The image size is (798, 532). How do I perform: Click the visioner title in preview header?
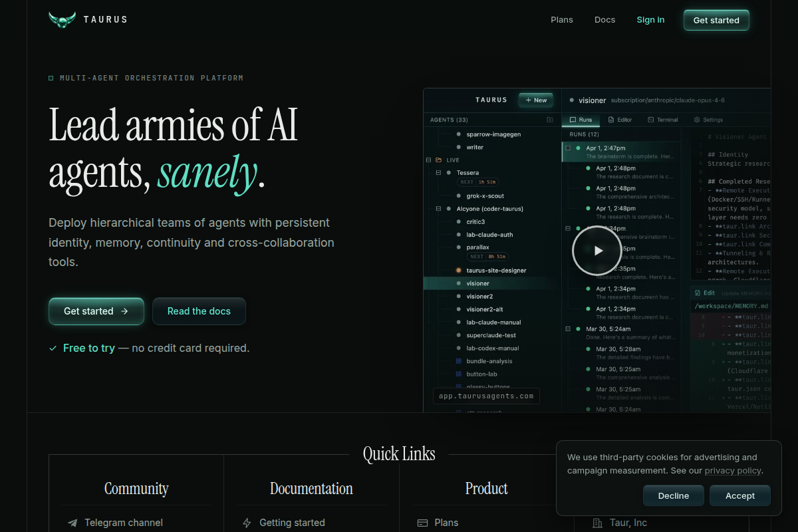point(592,100)
